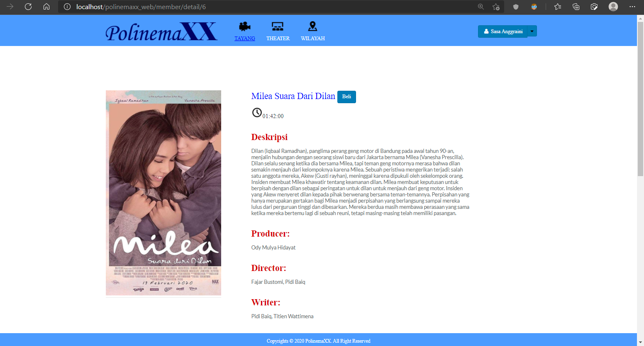
Task: Open the browser profile avatar menu
Action: coord(613,7)
